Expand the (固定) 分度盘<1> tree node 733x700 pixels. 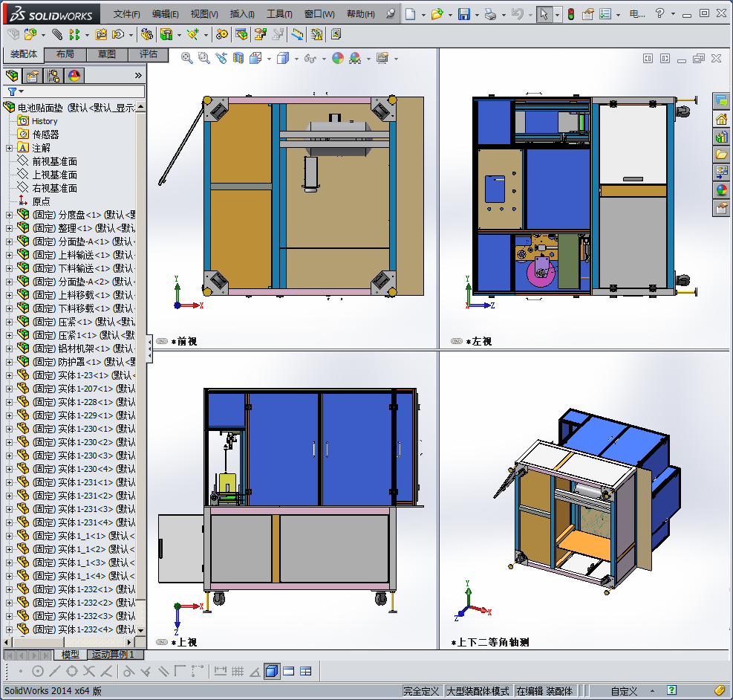[x=9, y=215]
